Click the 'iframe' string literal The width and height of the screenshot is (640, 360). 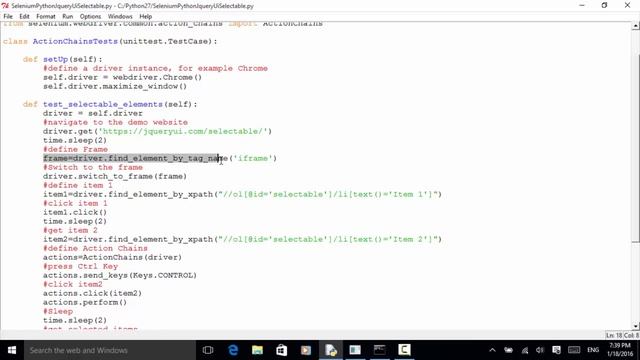[x=253, y=158]
